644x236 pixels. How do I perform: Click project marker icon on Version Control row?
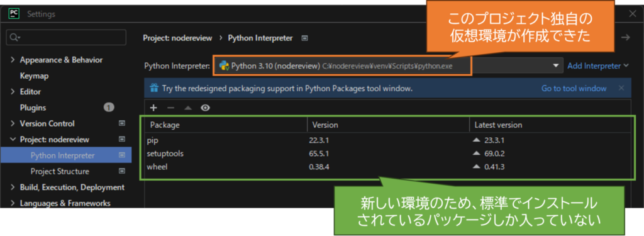tap(122, 123)
